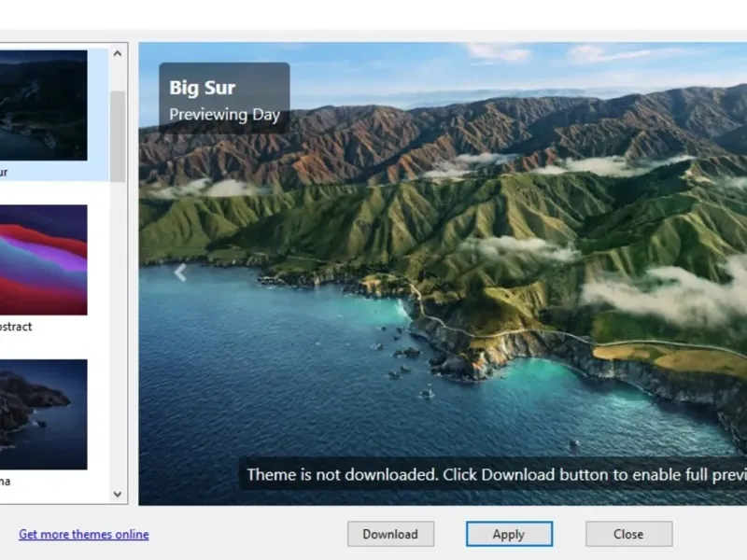The width and height of the screenshot is (747, 560).
Task: Click the Big Sur preview title
Action: (x=202, y=88)
